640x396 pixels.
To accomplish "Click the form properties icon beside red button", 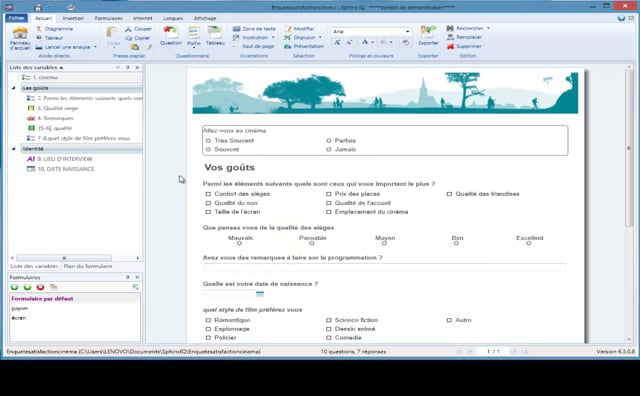I will tap(53, 287).
